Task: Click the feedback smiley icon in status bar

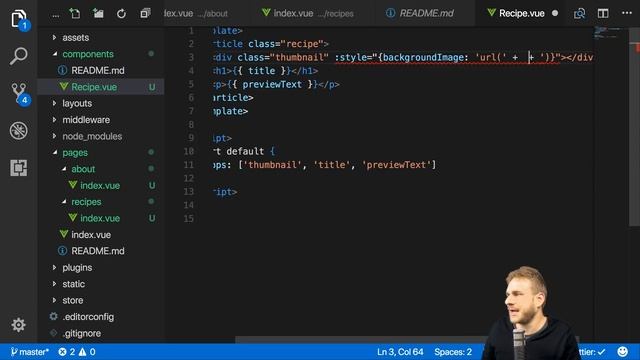Action: (622, 351)
